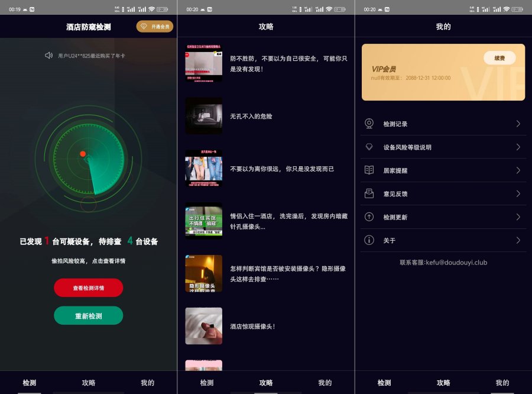The image size is (532, 394).
Task: Expand the 意见反馈 row chevron
Action: coord(519,193)
